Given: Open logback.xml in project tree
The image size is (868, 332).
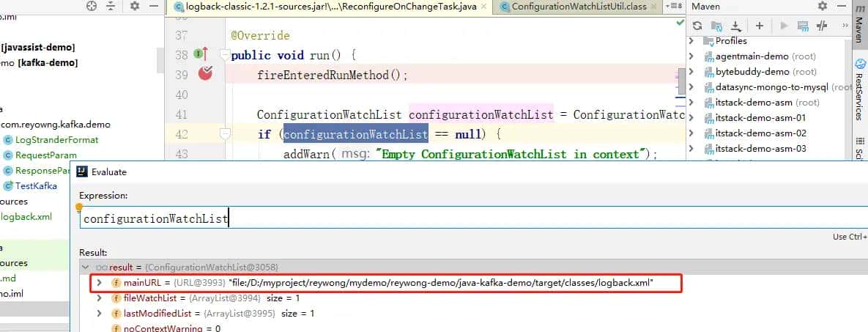Looking at the screenshot, I should click(x=26, y=217).
